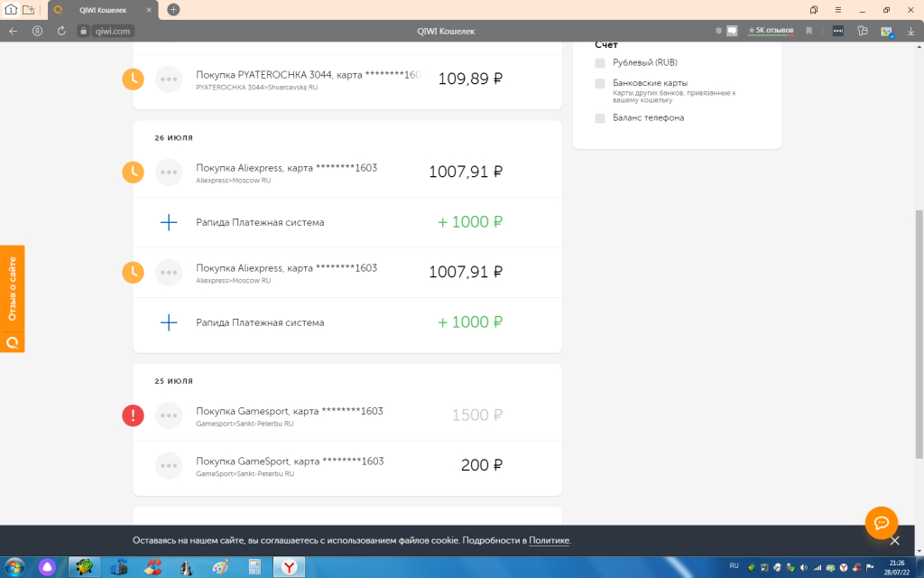Screen dimensions: 924x578
Task: Click the page vertical scrollbar
Action: [x=919, y=334]
